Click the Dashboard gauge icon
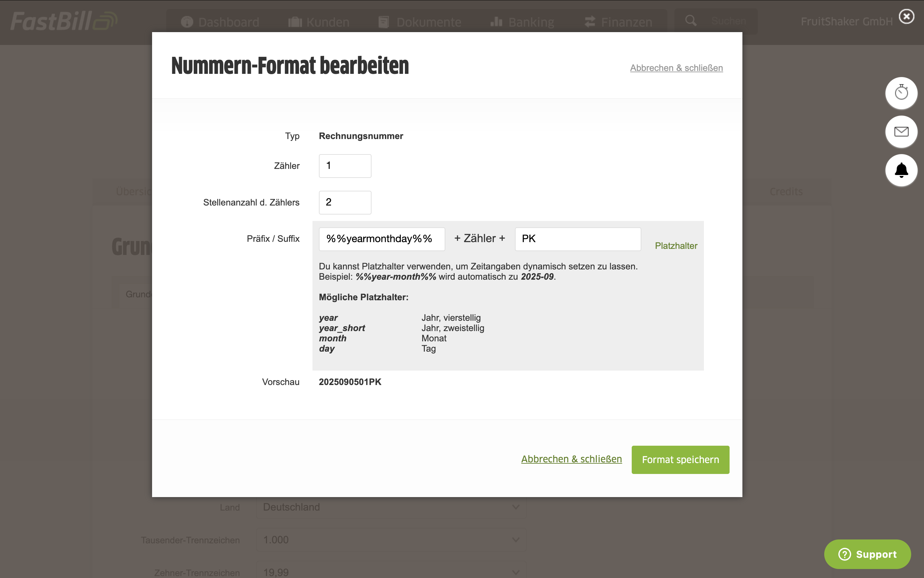The height and width of the screenshot is (578, 924). point(187,22)
